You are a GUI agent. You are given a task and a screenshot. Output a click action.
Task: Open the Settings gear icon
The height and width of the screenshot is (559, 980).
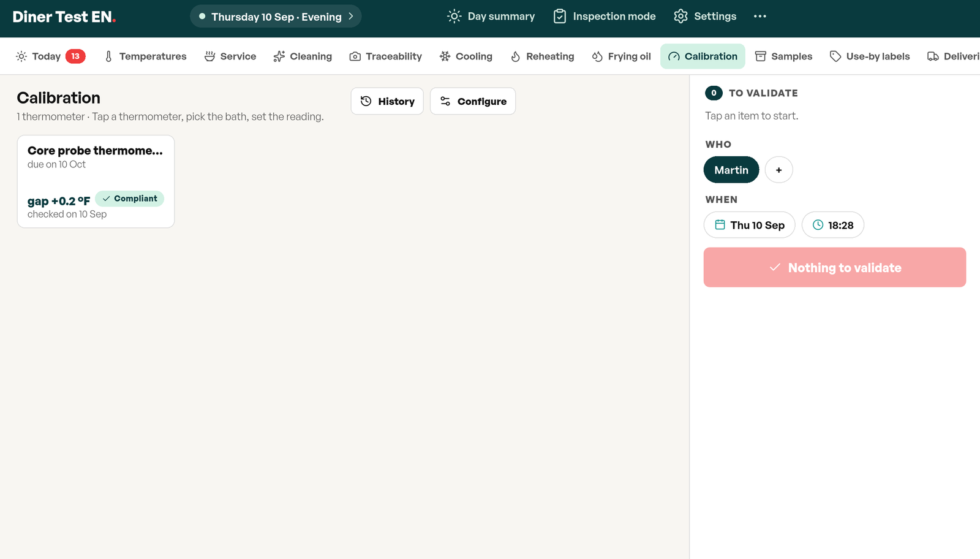coord(680,17)
